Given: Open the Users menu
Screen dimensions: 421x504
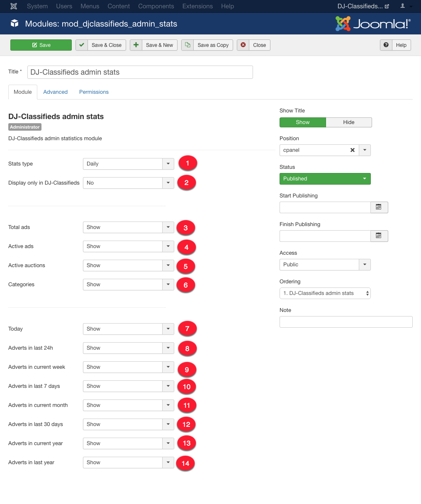Looking at the screenshot, I should click(x=64, y=6).
